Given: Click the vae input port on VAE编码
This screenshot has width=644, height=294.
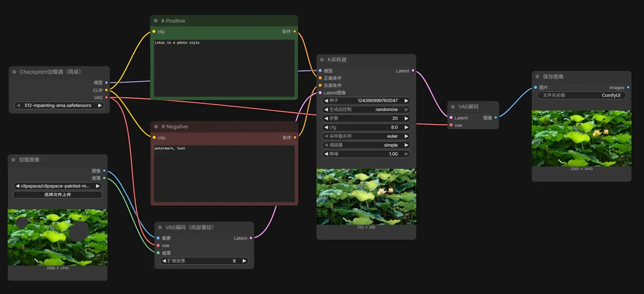Looking at the screenshot, I should click(x=158, y=245).
